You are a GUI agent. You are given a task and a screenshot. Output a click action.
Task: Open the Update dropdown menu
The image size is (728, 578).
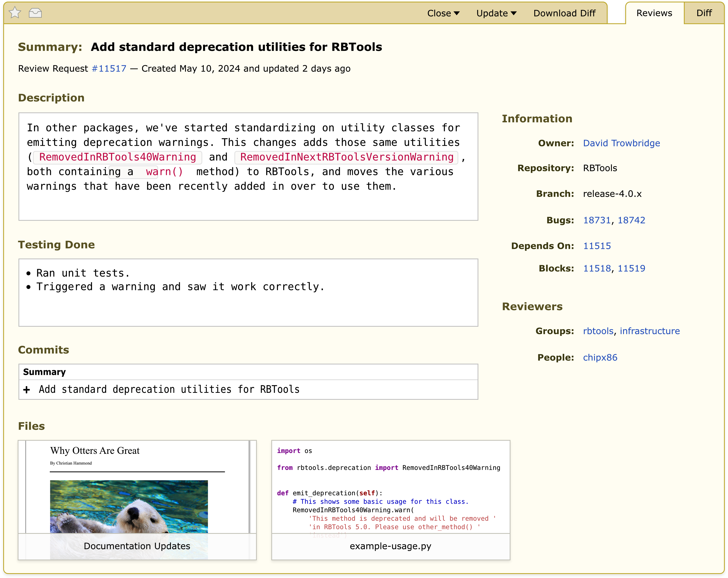click(x=496, y=13)
